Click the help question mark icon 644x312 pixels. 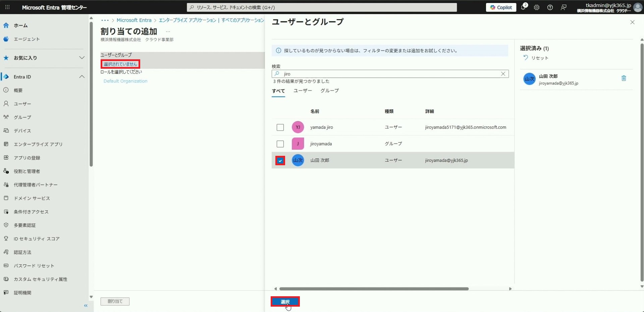click(x=550, y=7)
